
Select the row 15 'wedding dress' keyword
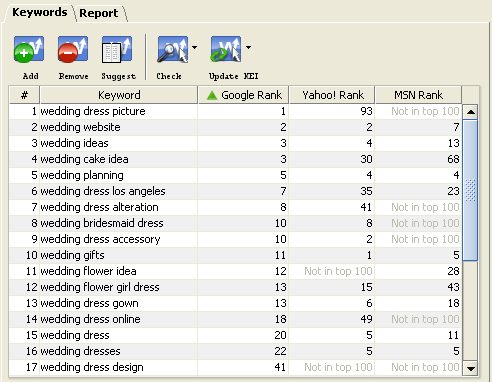(x=75, y=335)
